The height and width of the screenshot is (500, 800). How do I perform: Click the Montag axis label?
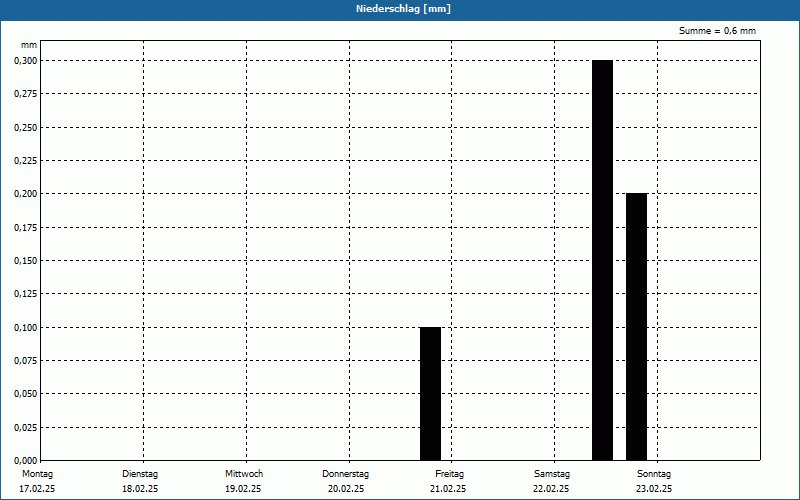pyautogui.click(x=37, y=474)
